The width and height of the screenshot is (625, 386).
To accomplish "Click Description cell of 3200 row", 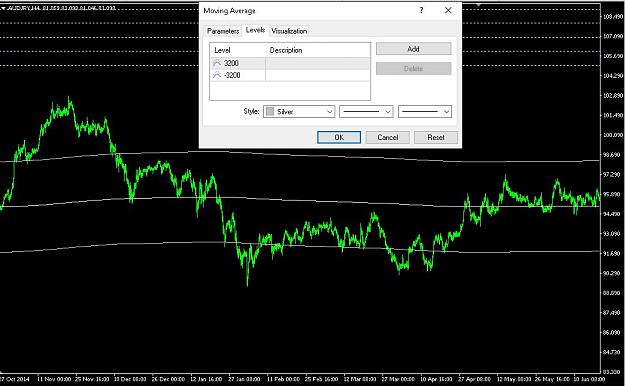I will click(318, 63).
